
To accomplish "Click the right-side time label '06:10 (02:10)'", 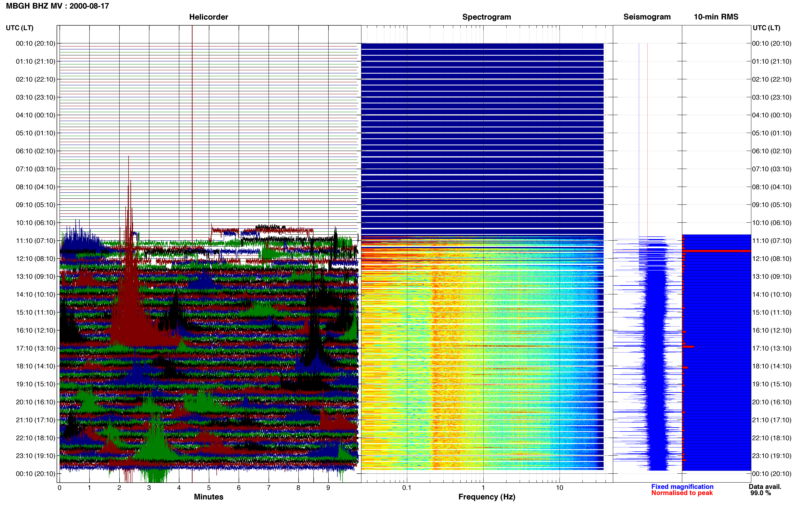I will (x=772, y=151).
